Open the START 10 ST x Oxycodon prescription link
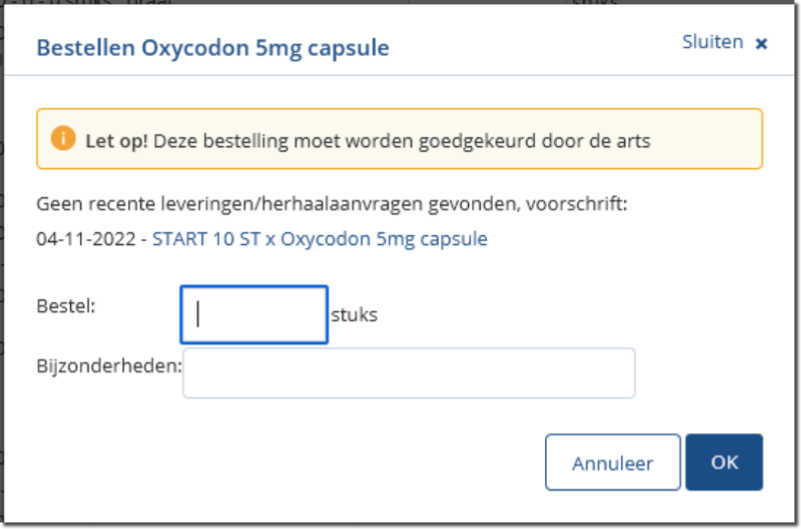 point(319,240)
